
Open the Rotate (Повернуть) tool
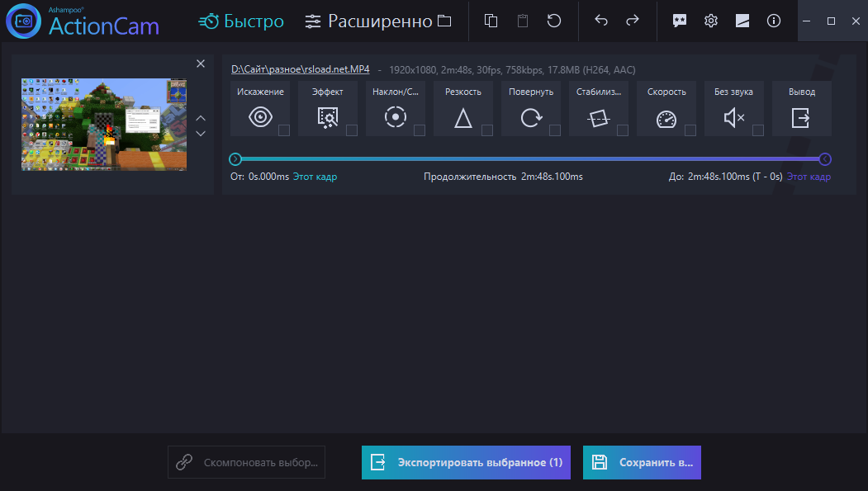coord(531,109)
